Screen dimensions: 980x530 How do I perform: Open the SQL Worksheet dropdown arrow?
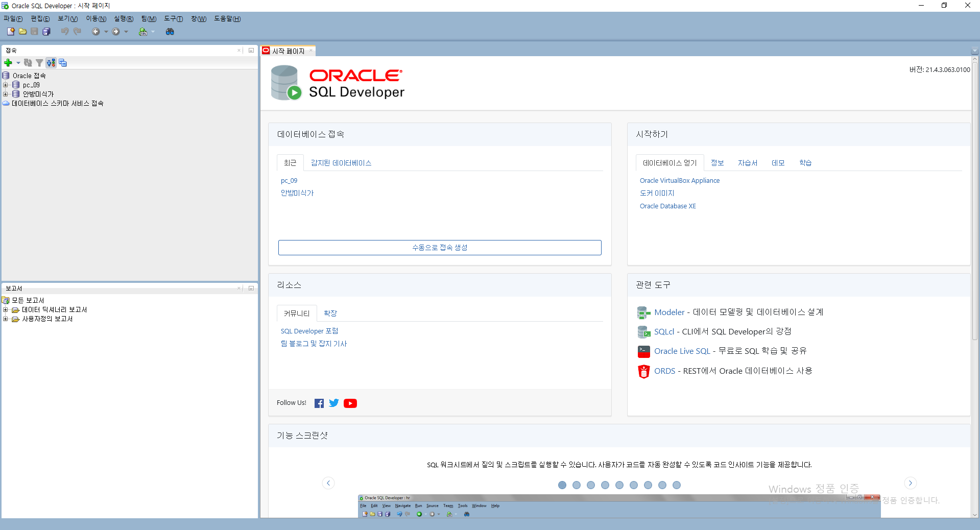[x=153, y=32]
